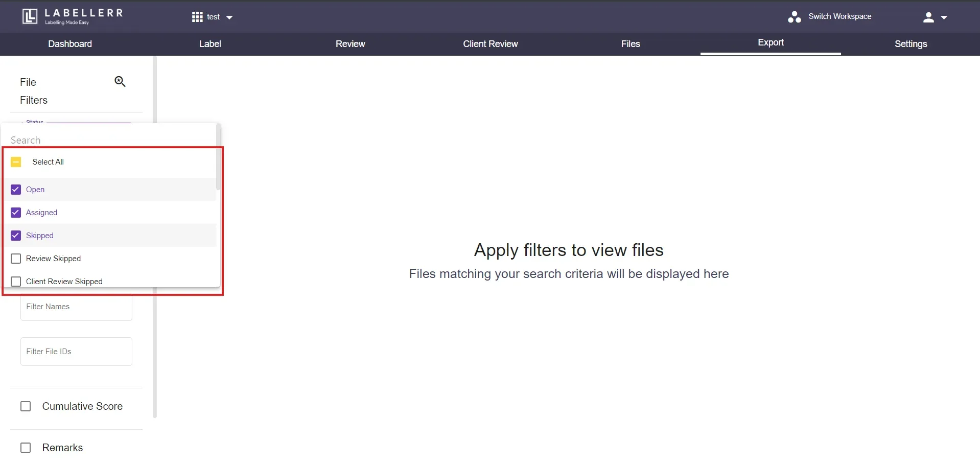This screenshot has height=464, width=980.
Task: Enable the Cumulative Score checkbox
Action: click(26, 406)
